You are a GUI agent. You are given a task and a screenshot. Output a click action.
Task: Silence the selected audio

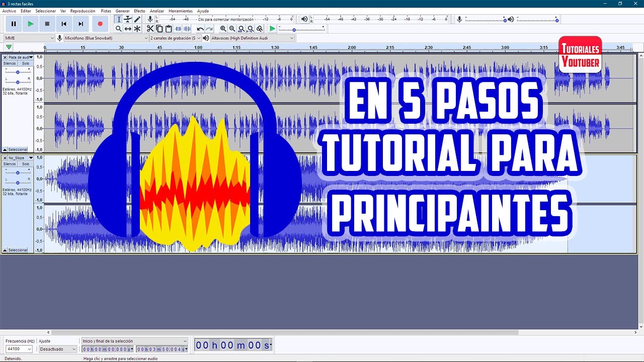[x=187, y=29]
